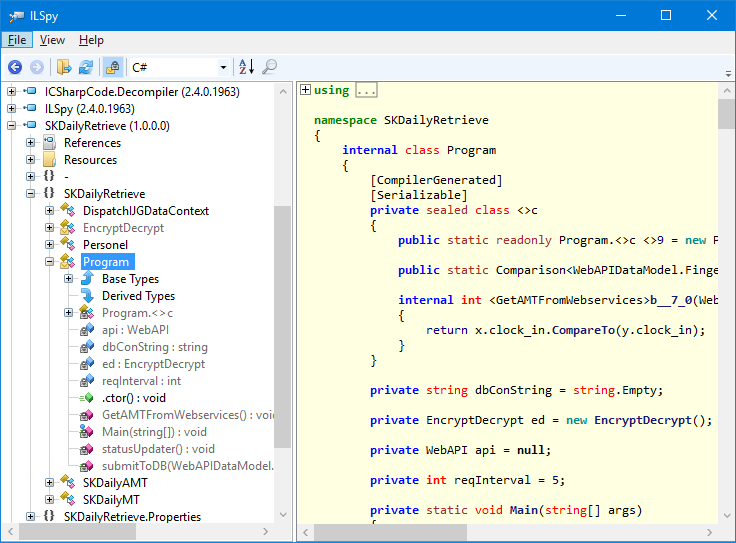This screenshot has width=736, height=543.
Task: Click the tree panel horizontal scrollbar thumb
Action: [x=77, y=532]
